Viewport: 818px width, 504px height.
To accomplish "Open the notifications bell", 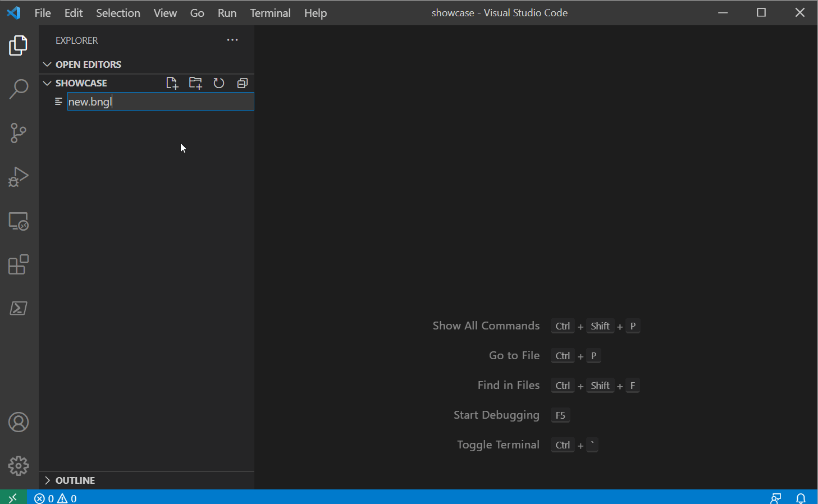I will (801, 498).
